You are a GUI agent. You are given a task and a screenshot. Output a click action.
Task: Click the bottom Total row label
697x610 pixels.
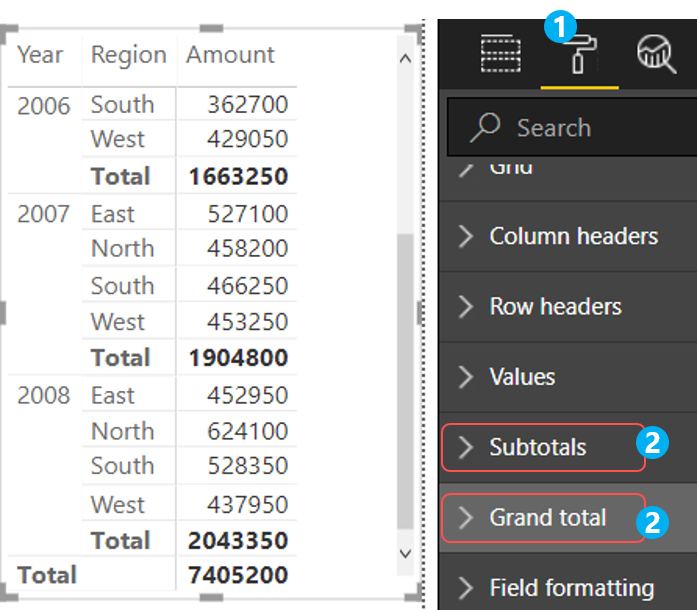click(47, 575)
